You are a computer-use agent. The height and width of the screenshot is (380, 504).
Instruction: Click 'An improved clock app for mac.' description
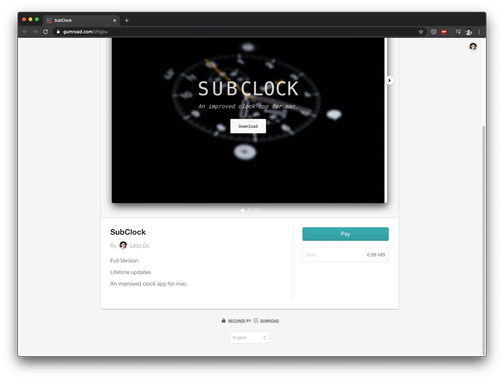tap(149, 284)
